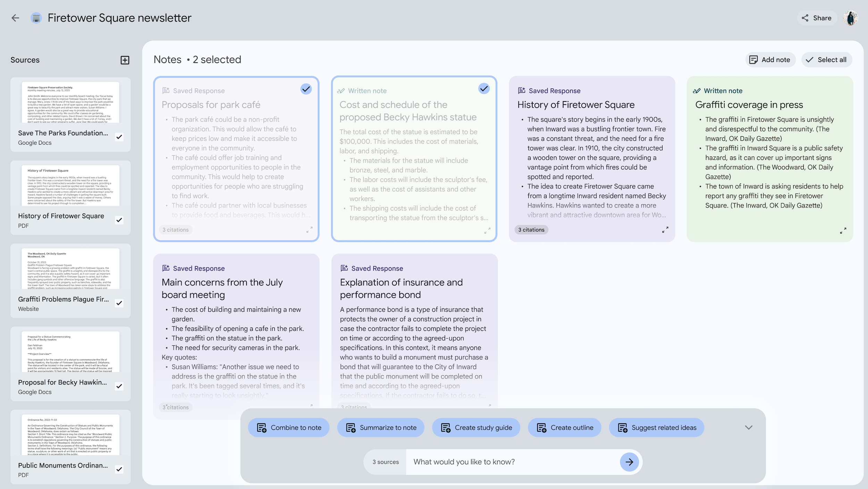
Task: Click the Combine to note chip
Action: click(289, 427)
